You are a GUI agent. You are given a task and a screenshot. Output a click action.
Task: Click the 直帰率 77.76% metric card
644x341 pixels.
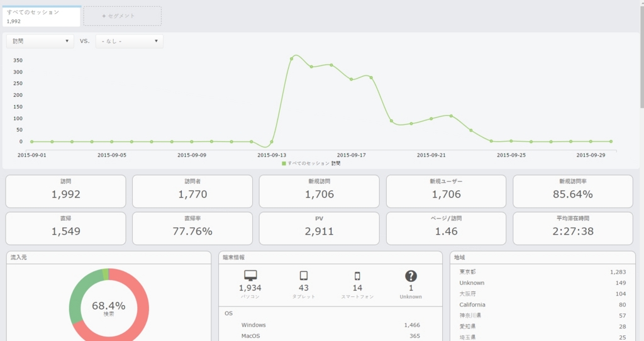coord(192,228)
